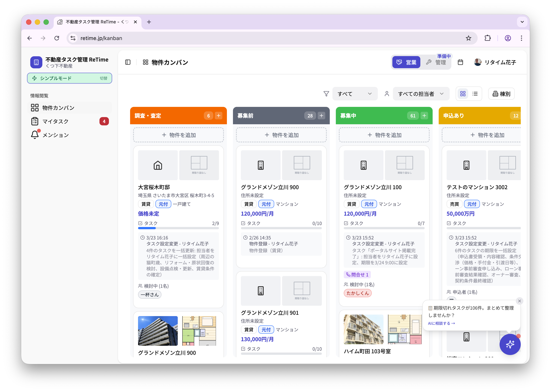551x392 pixels.
Task: Add property via plus in 調査・査定 header
Action: [218, 116]
